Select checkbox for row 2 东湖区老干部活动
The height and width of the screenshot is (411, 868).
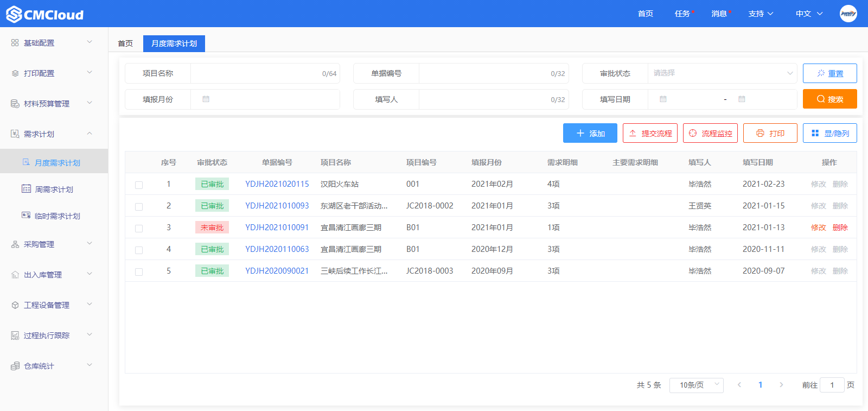point(139,207)
